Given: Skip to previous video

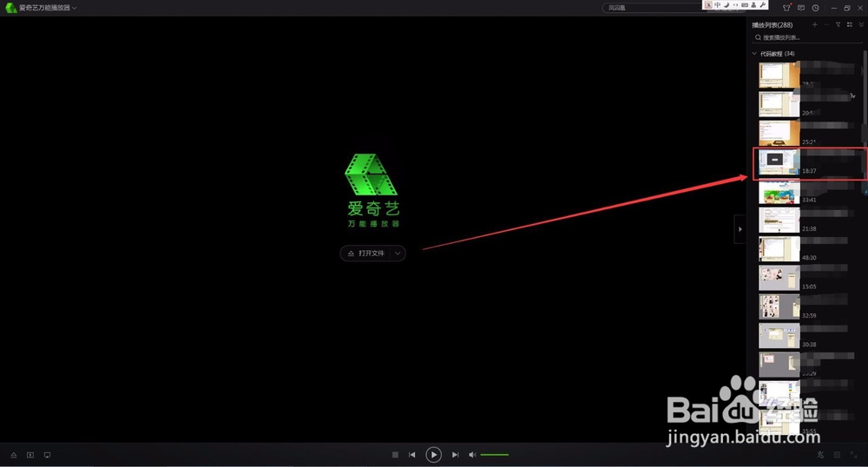Looking at the screenshot, I should pos(411,455).
